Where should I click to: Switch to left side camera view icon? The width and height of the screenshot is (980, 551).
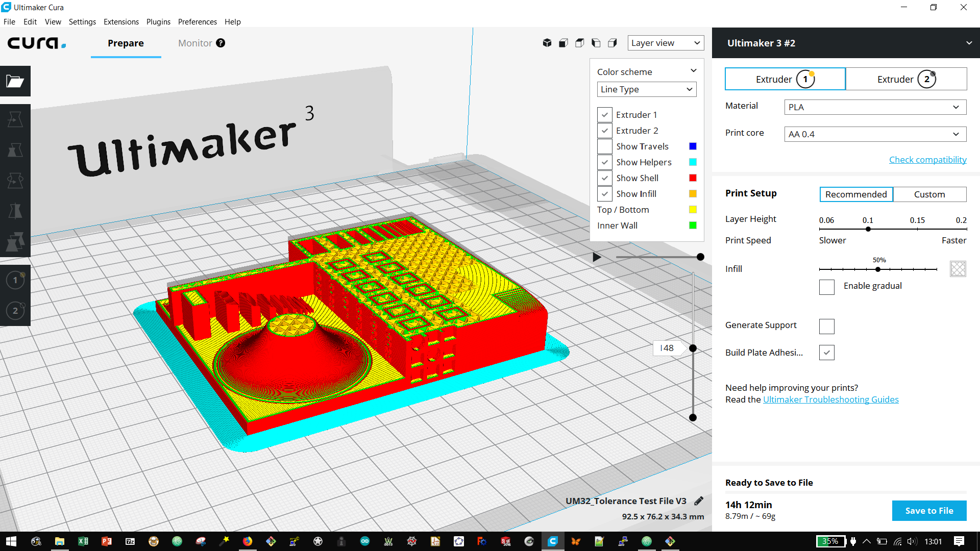click(596, 43)
